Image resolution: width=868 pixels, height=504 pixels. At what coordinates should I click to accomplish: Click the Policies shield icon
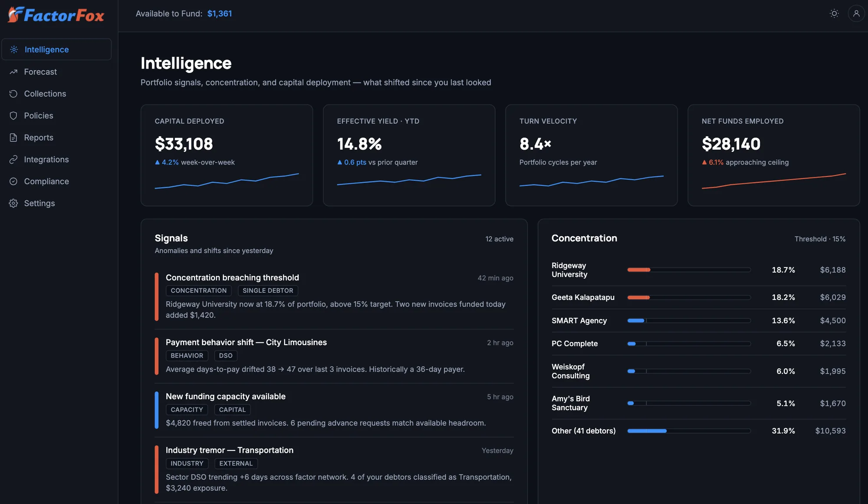pos(13,115)
